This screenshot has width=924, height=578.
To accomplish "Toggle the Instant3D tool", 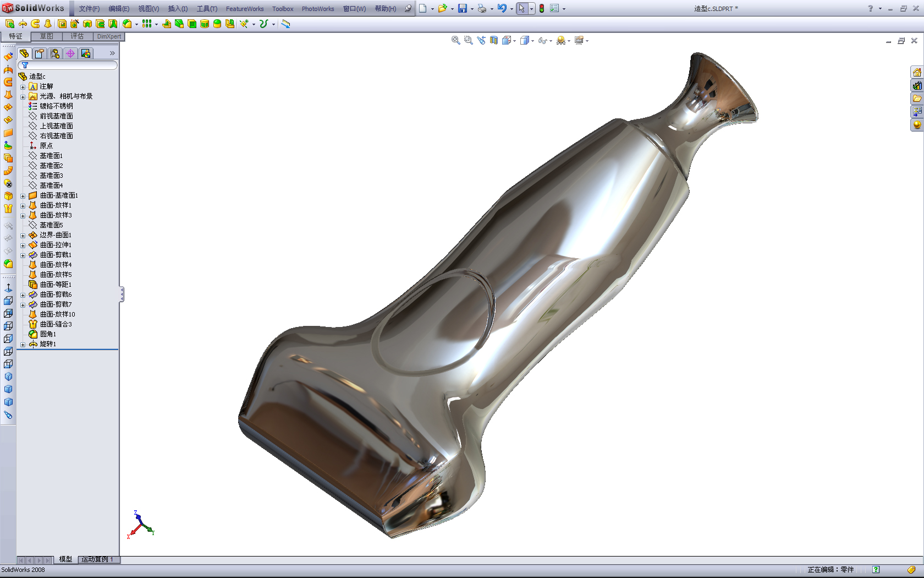I will pyautogui.click(x=285, y=24).
